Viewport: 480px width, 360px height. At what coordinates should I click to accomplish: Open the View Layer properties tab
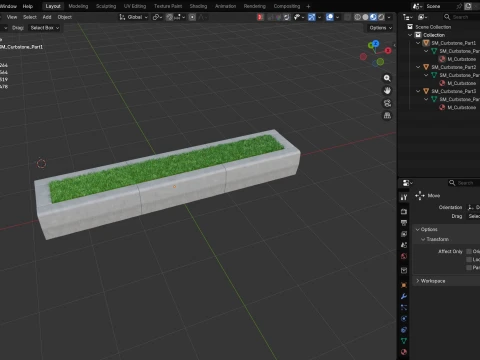click(x=404, y=234)
